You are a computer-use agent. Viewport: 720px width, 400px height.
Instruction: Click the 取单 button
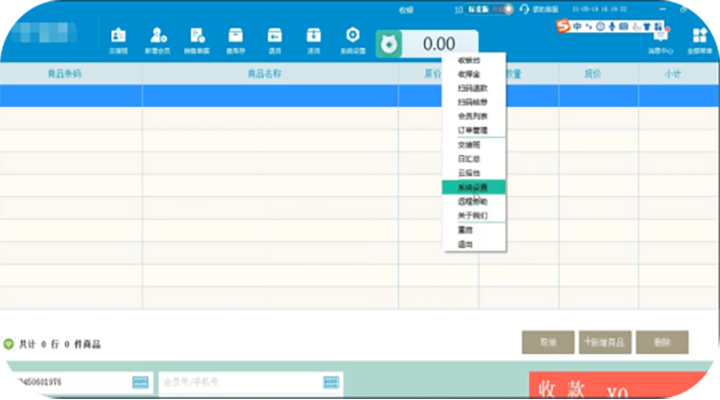(548, 343)
